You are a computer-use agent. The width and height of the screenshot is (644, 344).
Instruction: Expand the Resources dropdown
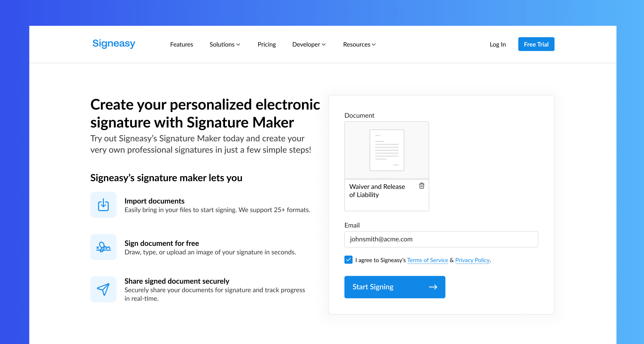(x=359, y=45)
